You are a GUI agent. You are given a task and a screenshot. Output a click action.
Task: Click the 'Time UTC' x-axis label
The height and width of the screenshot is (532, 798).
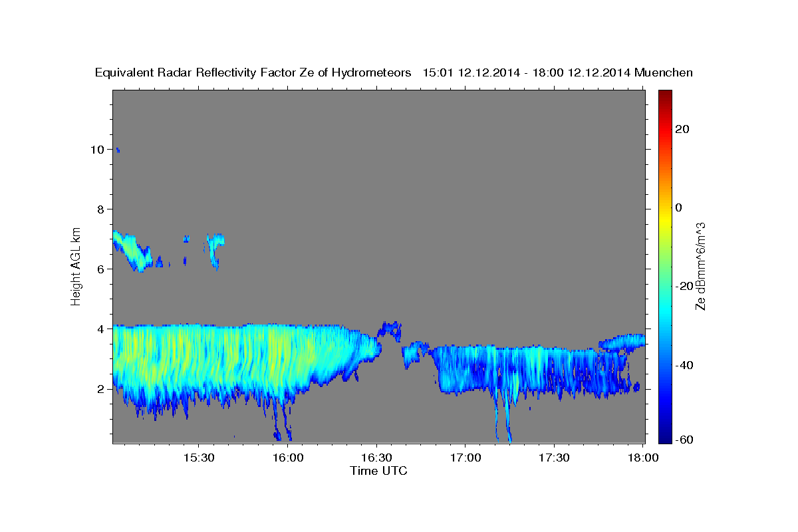point(378,471)
